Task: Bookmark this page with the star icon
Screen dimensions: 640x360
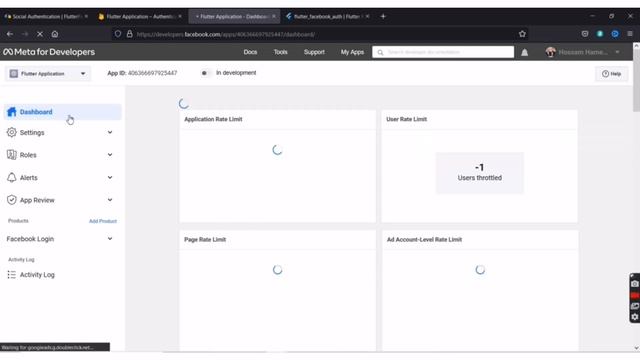Action: (x=522, y=34)
